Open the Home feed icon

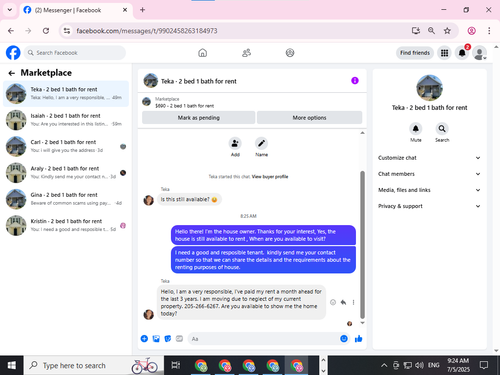click(x=202, y=53)
